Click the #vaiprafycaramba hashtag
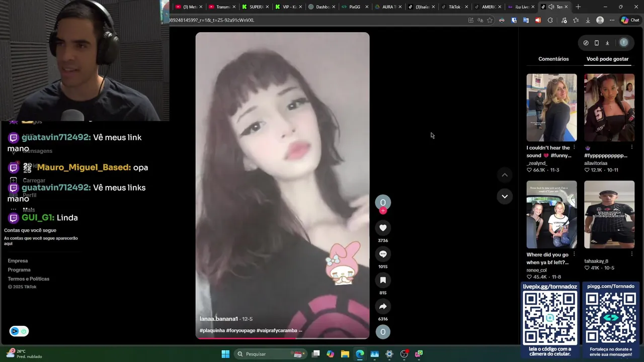 277,330
